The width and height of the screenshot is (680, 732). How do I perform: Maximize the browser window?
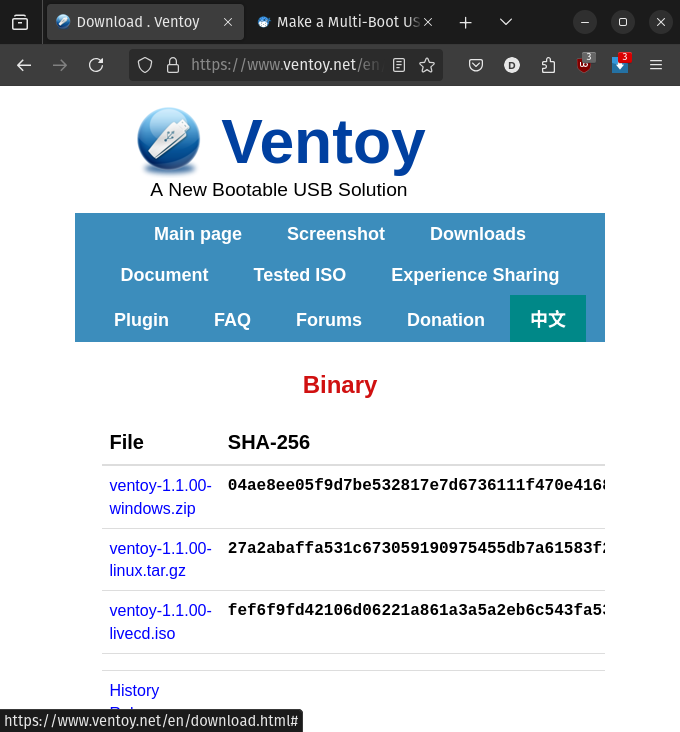coord(623,22)
